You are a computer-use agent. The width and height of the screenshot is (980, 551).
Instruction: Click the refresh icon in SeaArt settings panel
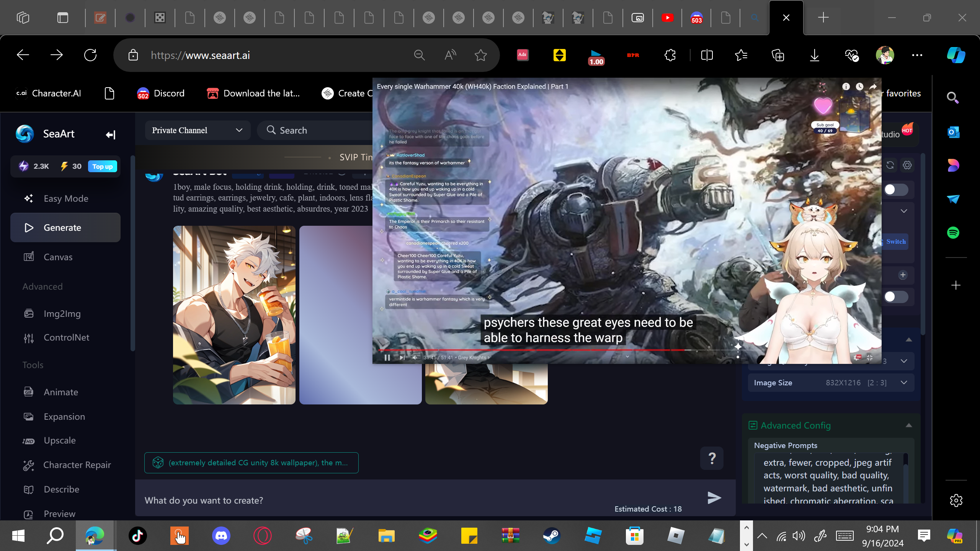point(890,165)
